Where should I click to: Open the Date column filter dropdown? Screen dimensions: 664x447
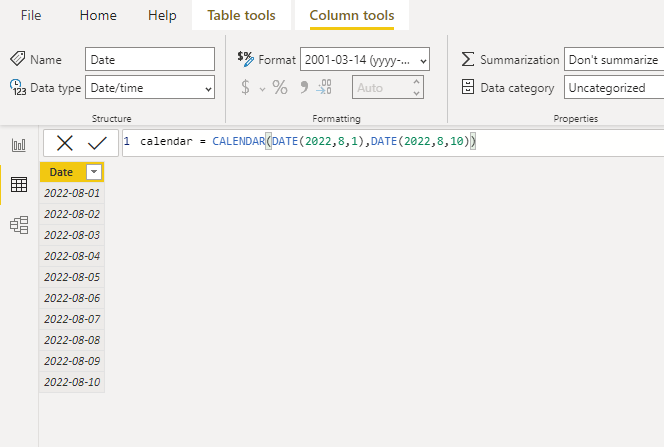[94, 172]
